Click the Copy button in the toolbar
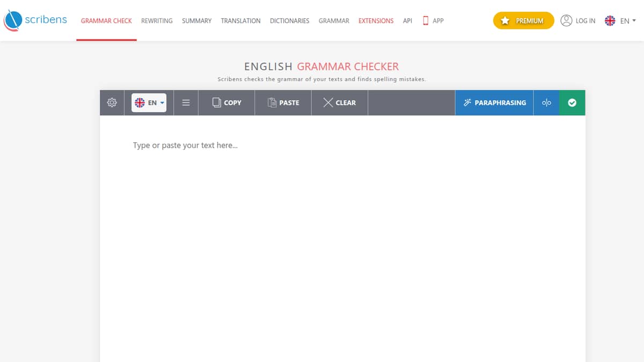 (x=226, y=103)
